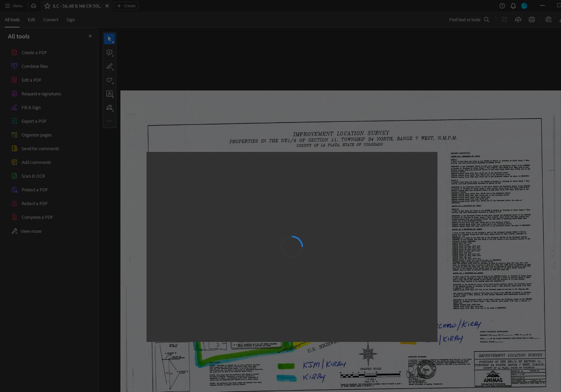The image size is (561, 392).
Task: Click the Create button
Action: 126,6
